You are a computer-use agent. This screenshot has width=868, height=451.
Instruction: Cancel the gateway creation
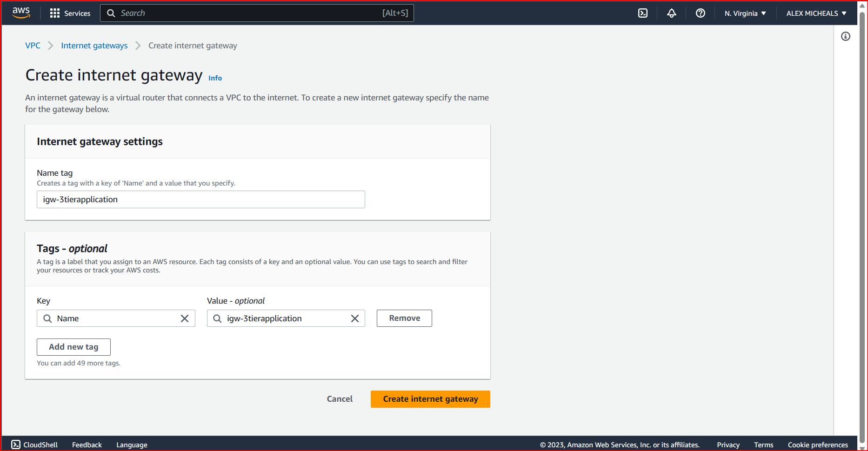pyautogui.click(x=340, y=399)
